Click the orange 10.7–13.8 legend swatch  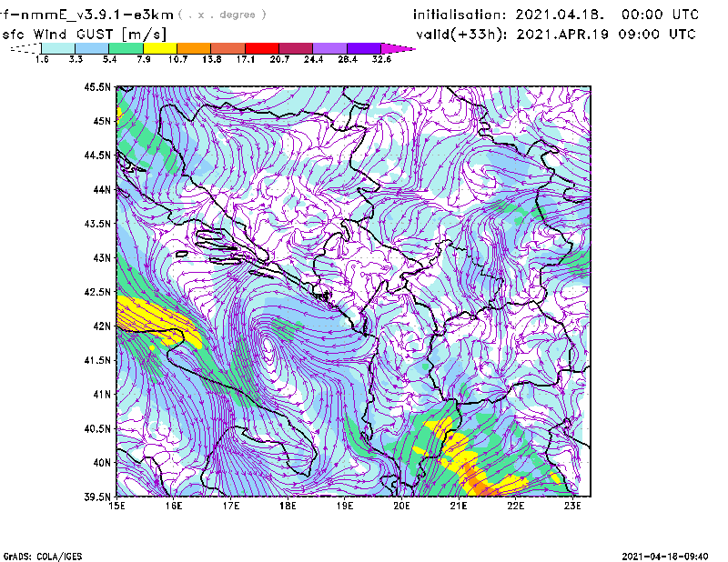tap(194, 48)
